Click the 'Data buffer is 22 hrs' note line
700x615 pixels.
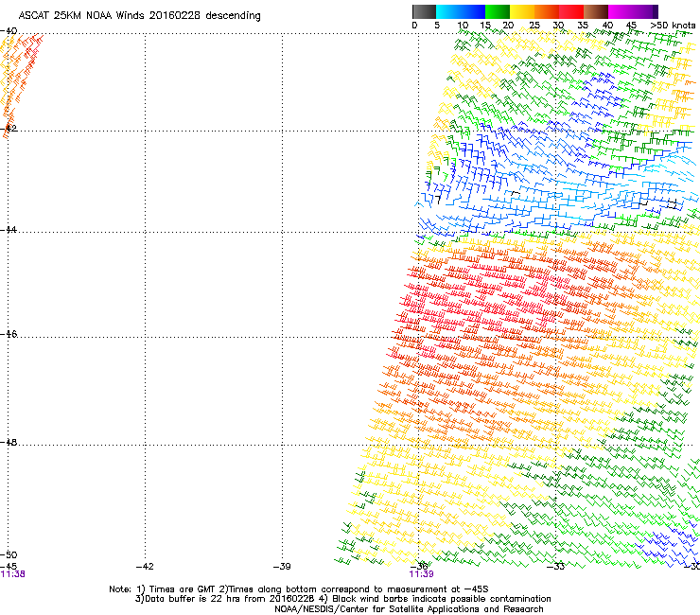coord(342,599)
